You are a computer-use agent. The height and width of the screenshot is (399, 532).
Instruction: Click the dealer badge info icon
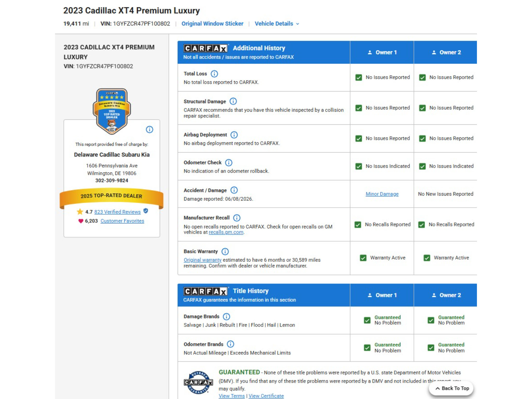click(149, 129)
